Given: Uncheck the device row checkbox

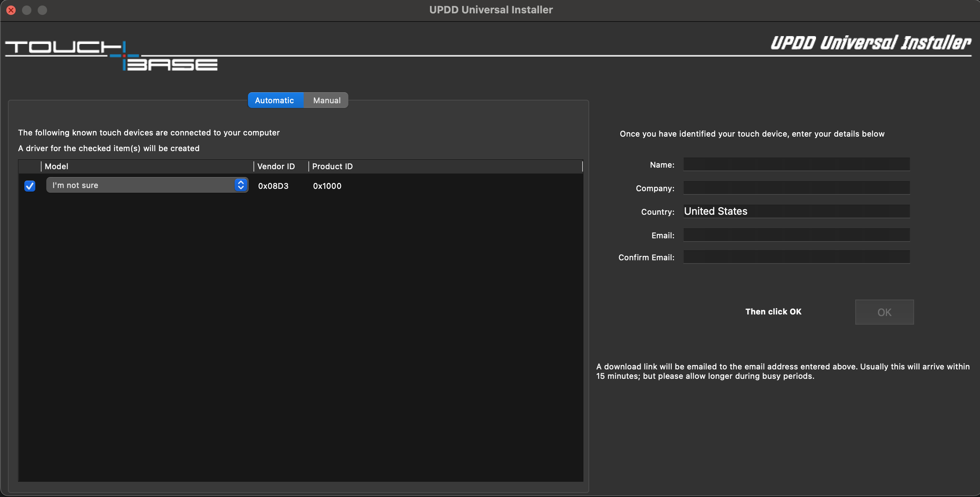Looking at the screenshot, I should (30, 186).
